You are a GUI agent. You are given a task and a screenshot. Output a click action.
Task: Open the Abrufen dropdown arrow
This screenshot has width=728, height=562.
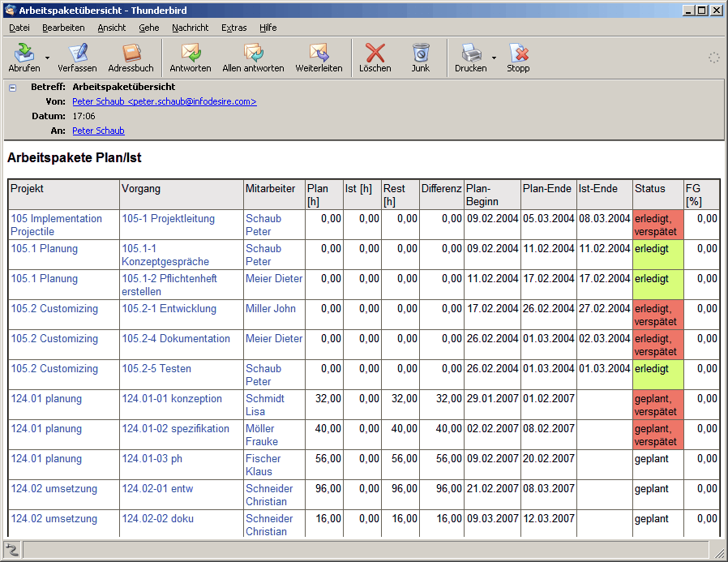pos(47,58)
